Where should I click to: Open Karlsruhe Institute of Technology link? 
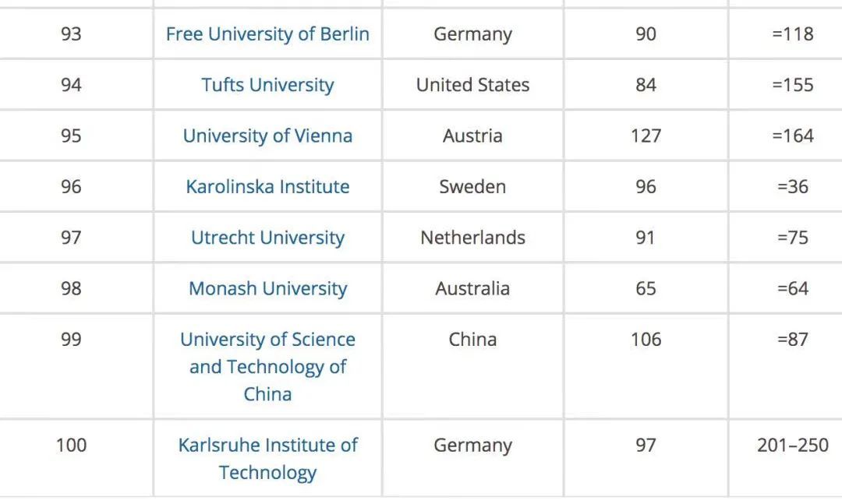[x=267, y=458]
